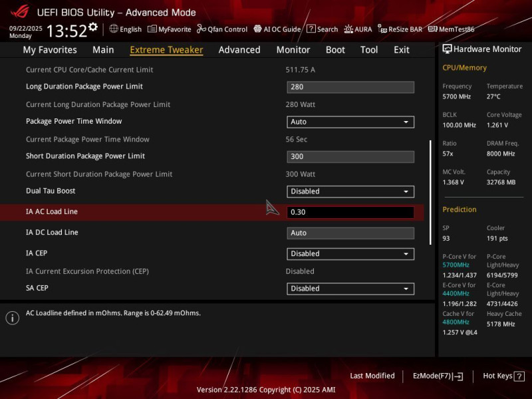Click the IA AC Load Line value field
This screenshot has width=532, height=399.
click(350, 212)
